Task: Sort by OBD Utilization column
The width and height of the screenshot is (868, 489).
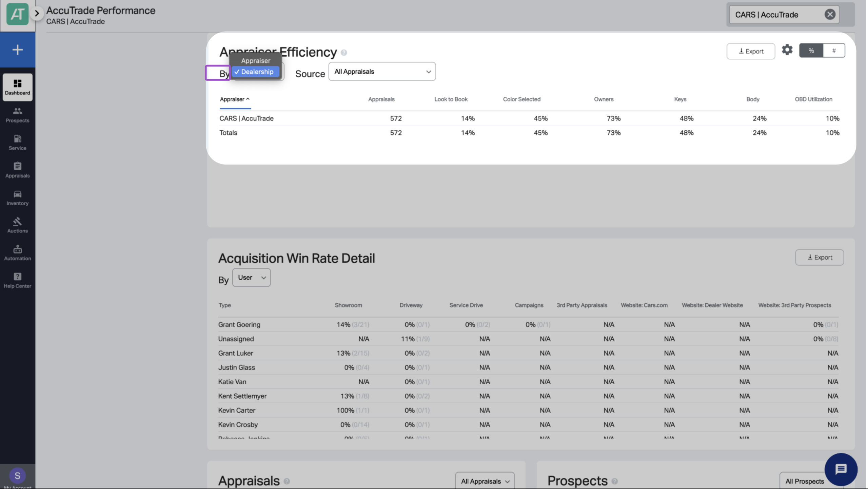Action: tap(813, 99)
